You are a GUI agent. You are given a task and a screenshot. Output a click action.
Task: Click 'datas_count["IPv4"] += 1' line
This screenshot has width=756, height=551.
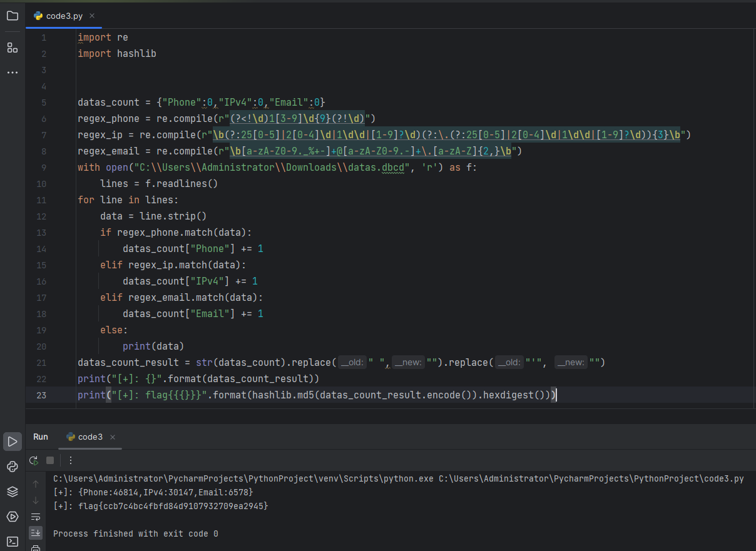190,281
